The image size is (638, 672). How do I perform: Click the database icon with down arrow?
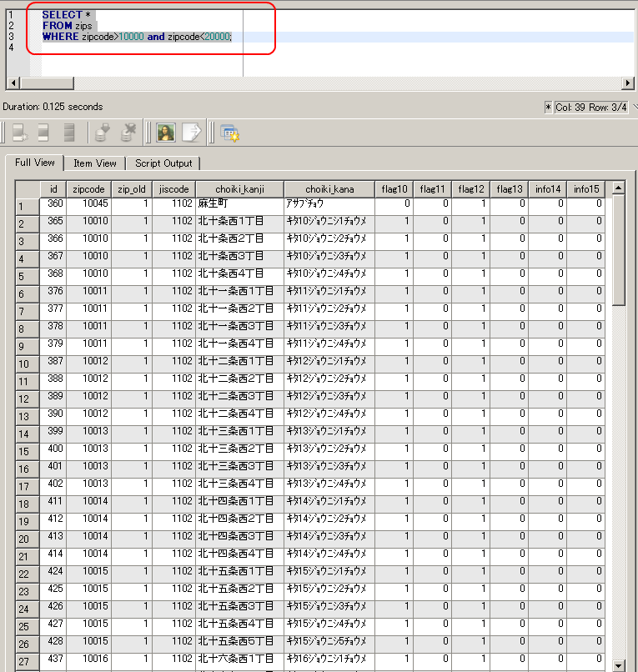coord(103,132)
